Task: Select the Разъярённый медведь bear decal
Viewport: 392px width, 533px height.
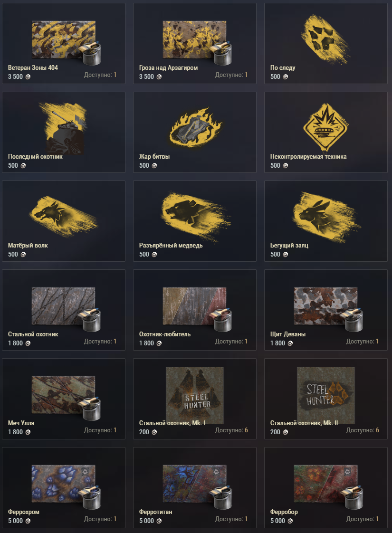Action: pyautogui.click(x=195, y=216)
